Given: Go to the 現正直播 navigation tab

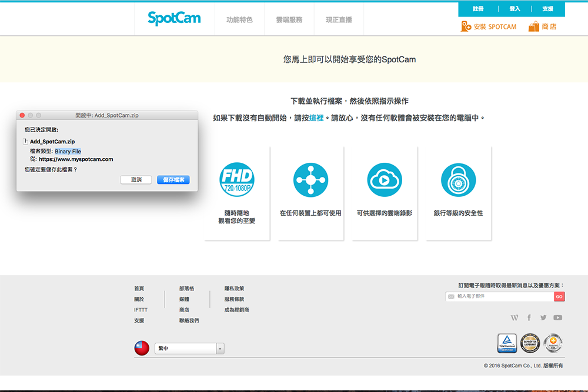Looking at the screenshot, I should click(x=339, y=20).
